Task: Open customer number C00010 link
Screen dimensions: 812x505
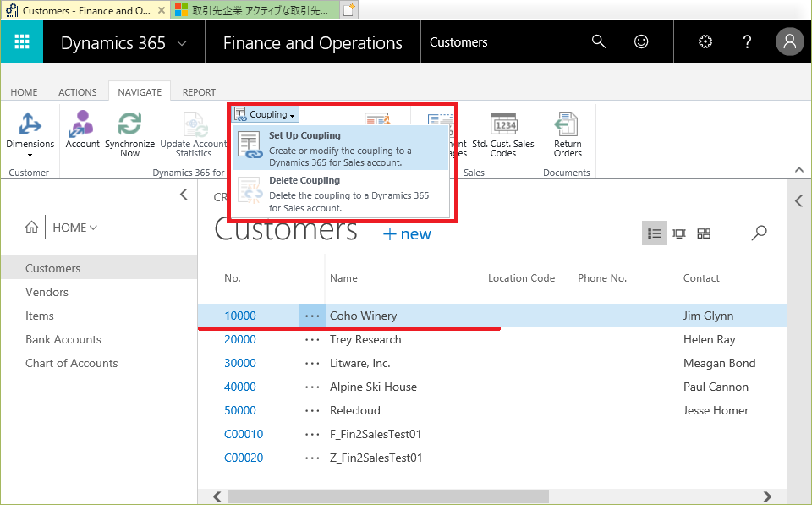Action: (244, 435)
